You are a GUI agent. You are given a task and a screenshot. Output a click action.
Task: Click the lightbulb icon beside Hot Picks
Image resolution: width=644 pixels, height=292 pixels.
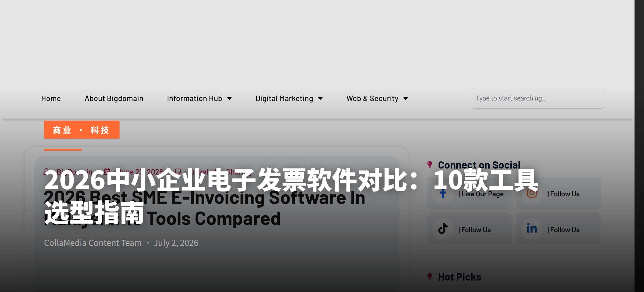(430, 276)
